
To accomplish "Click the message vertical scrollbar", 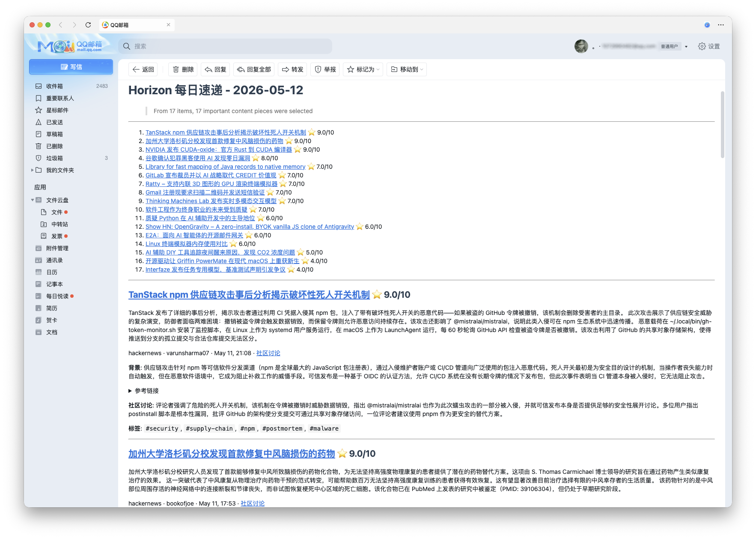I will [722, 125].
